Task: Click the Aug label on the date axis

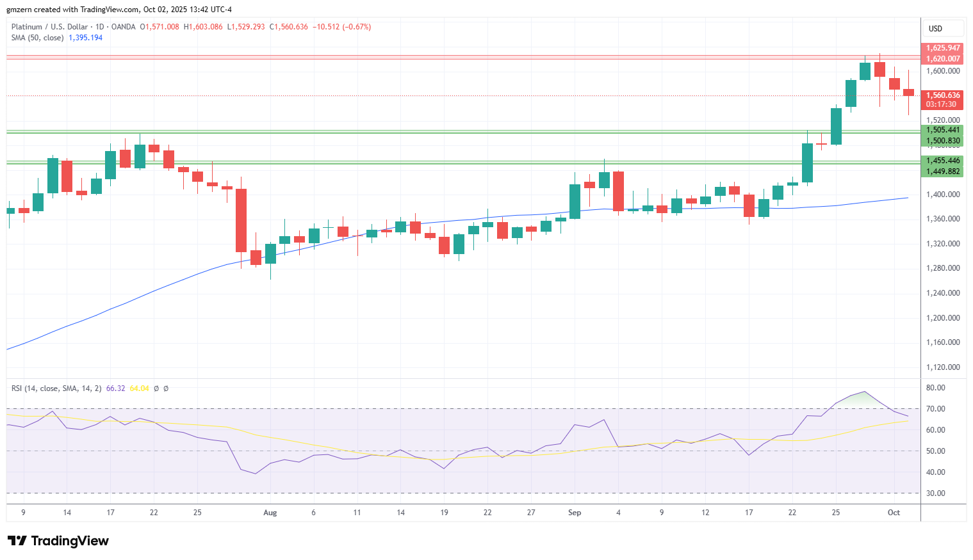Action: click(270, 513)
